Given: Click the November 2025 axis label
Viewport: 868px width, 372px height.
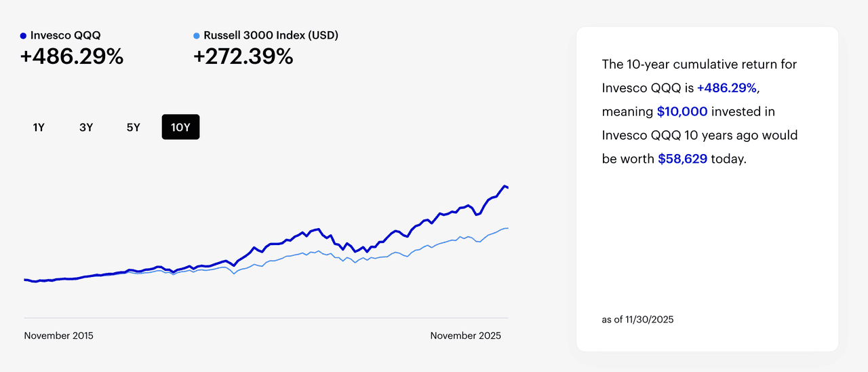Looking at the screenshot, I should [465, 336].
